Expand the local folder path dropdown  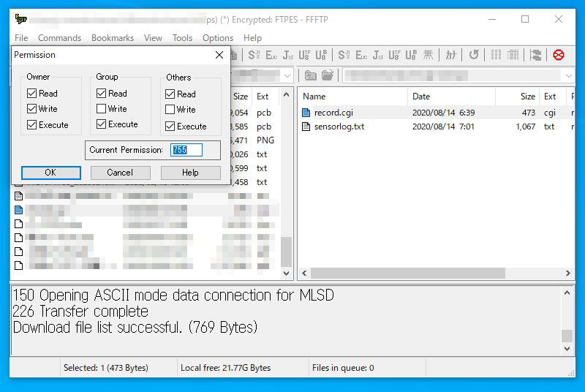287,75
